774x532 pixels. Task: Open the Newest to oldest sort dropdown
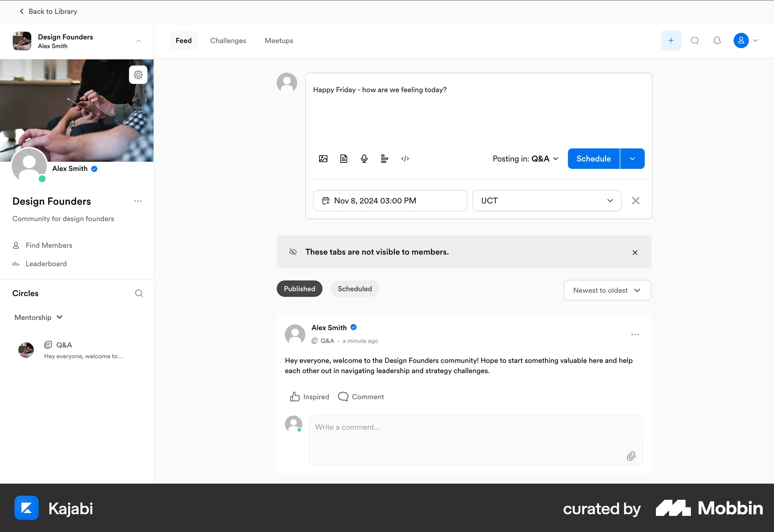[607, 290]
